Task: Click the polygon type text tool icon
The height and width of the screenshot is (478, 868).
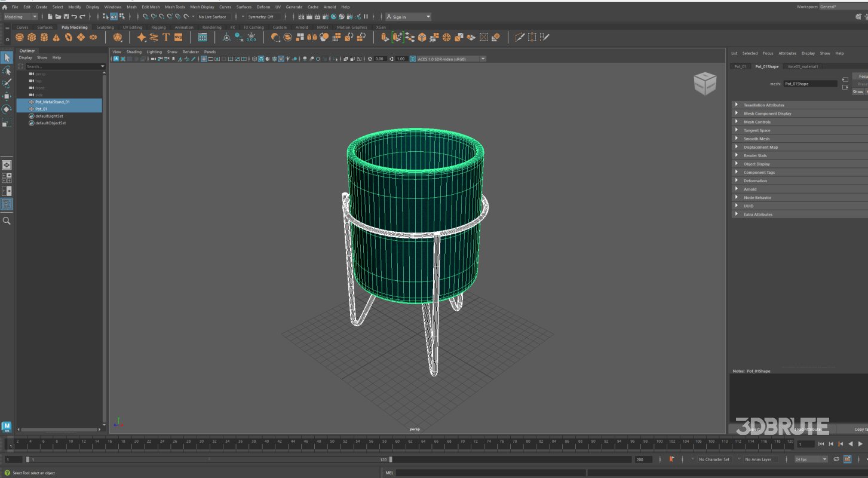Action: point(166,37)
